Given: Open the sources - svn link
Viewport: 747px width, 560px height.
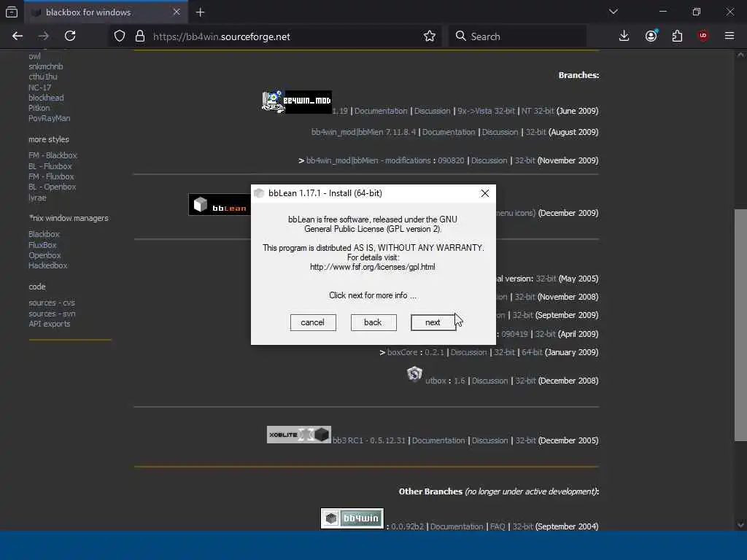Looking at the screenshot, I should tap(52, 314).
